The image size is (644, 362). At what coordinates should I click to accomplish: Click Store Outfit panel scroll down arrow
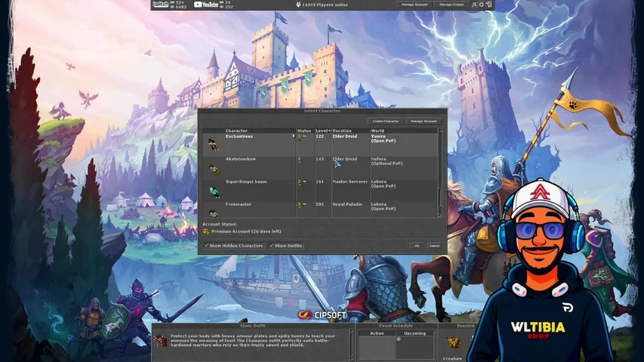point(352,359)
